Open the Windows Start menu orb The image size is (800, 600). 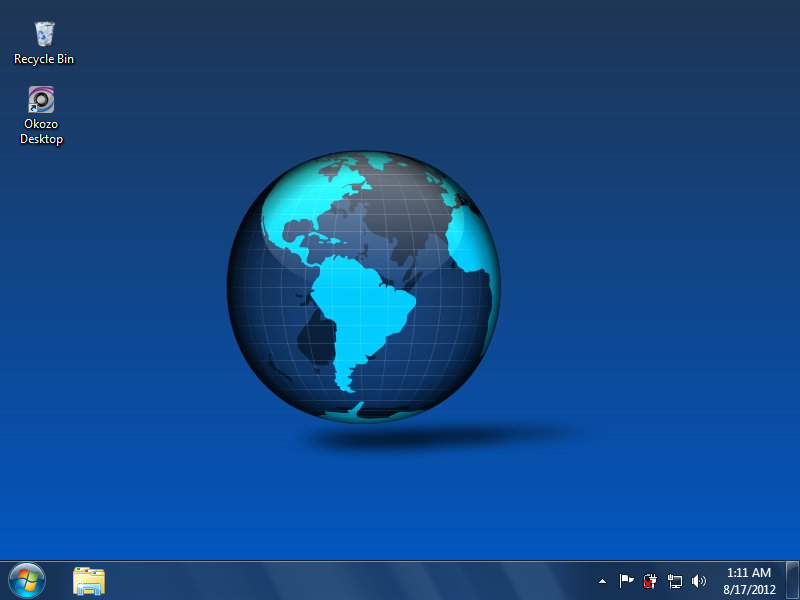click(27, 581)
